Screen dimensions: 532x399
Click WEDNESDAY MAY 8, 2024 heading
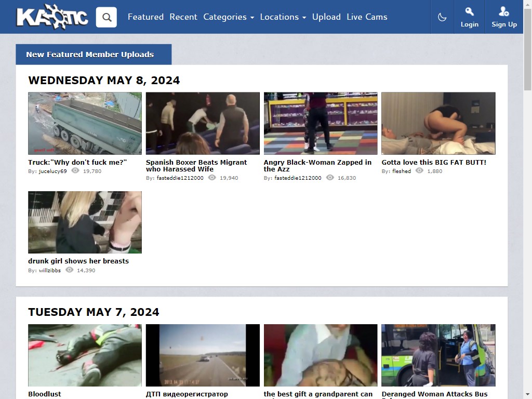click(104, 81)
